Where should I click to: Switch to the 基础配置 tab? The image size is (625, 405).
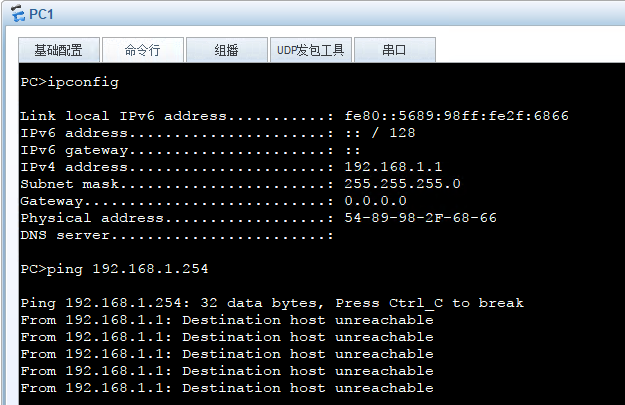59,50
